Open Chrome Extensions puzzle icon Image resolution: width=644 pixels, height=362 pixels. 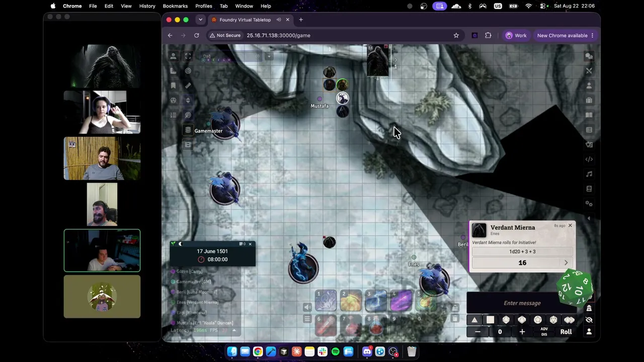(x=488, y=36)
